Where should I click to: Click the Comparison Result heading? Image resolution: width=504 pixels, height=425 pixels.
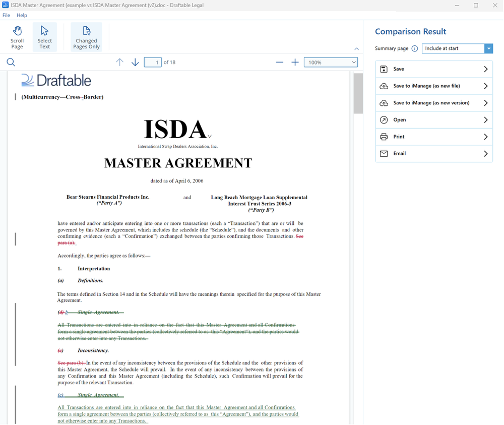(x=410, y=31)
